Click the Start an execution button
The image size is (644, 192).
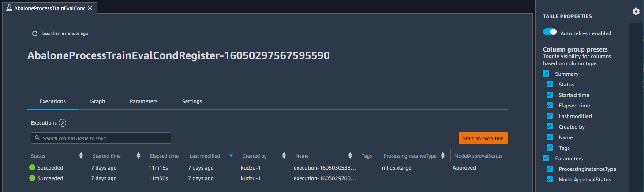[483, 138]
